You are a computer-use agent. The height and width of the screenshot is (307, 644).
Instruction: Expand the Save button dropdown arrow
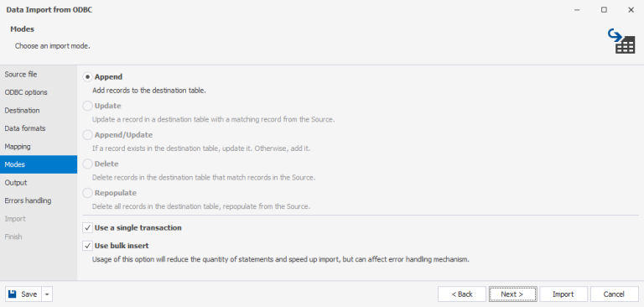[x=47, y=294]
